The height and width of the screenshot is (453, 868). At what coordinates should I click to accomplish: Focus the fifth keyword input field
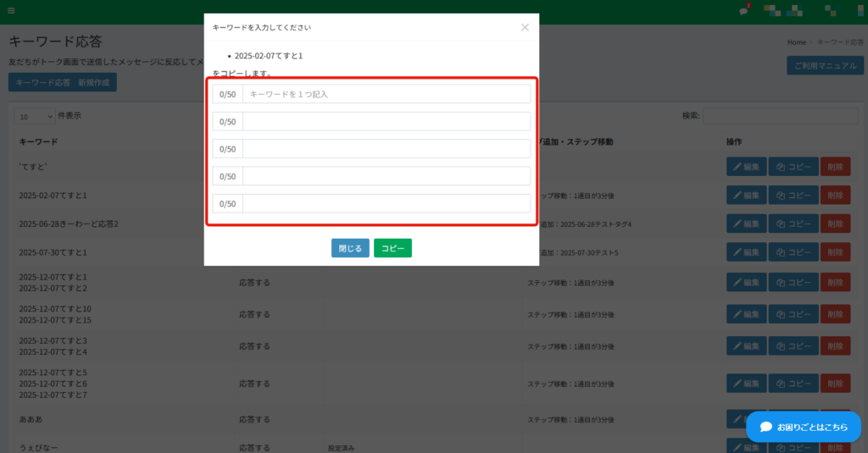coord(387,203)
